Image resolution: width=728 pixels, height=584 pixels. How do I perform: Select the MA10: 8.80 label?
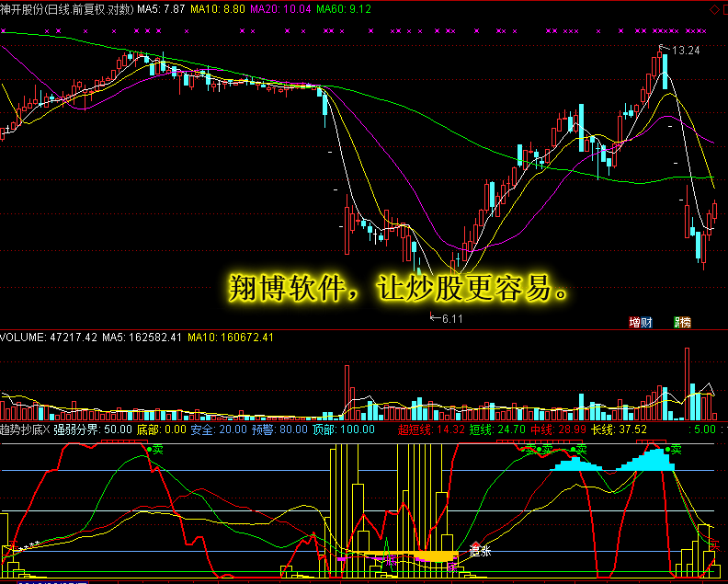218,9
